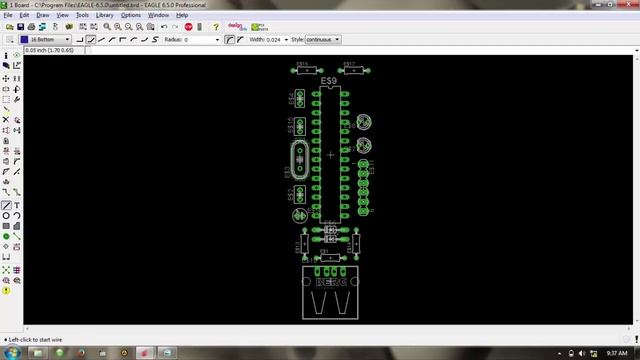This screenshot has width=640, height=360.
Task: Select the Polygon tool
Action: click(17, 226)
